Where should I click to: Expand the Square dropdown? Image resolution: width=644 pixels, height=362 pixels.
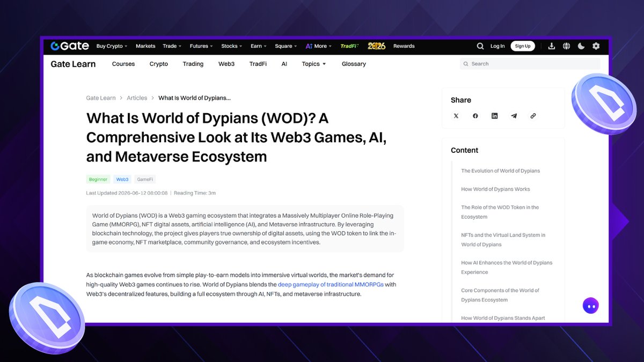tap(286, 46)
